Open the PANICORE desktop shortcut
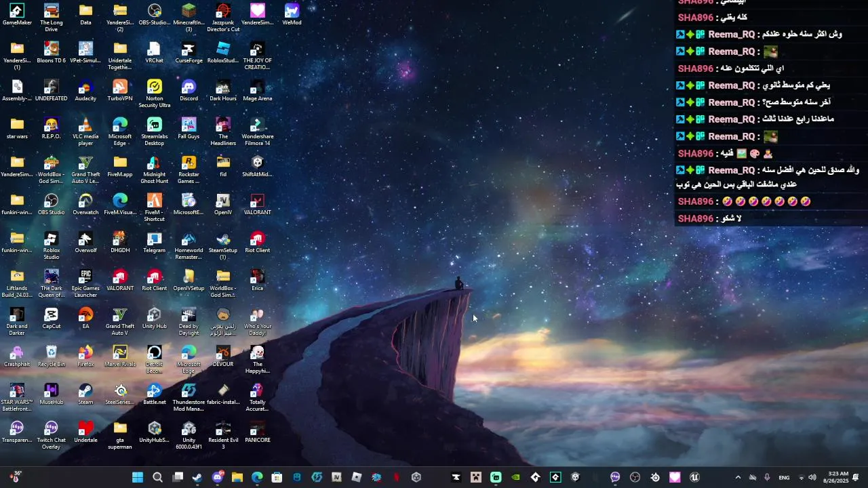Viewport: 868px width, 488px height. click(x=257, y=432)
